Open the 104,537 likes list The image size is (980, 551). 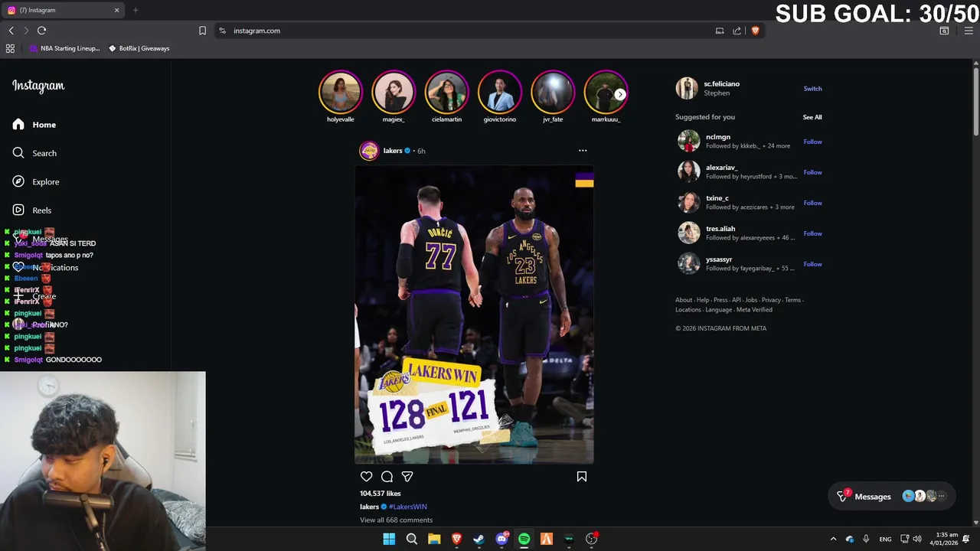coord(381,494)
